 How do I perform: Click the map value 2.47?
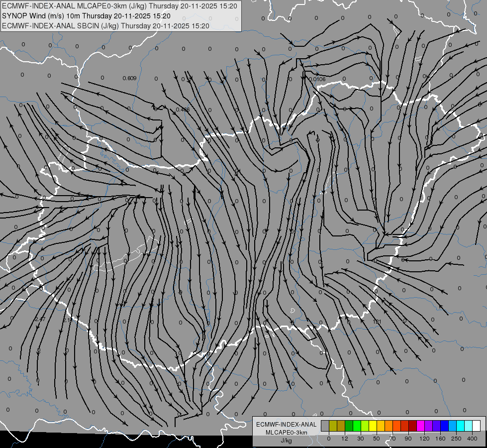40,319
